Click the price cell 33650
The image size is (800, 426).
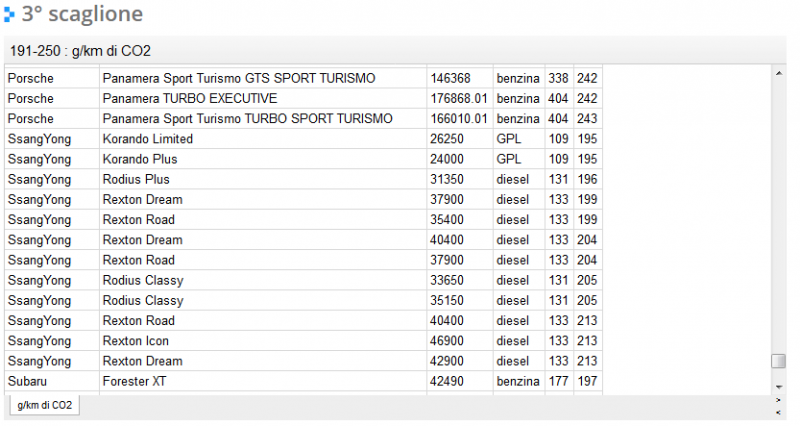coord(460,281)
